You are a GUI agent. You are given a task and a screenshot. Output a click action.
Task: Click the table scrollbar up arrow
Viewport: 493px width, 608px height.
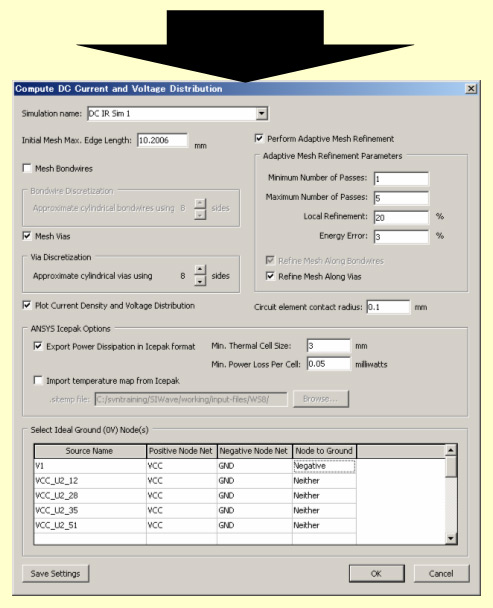coord(451,450)
